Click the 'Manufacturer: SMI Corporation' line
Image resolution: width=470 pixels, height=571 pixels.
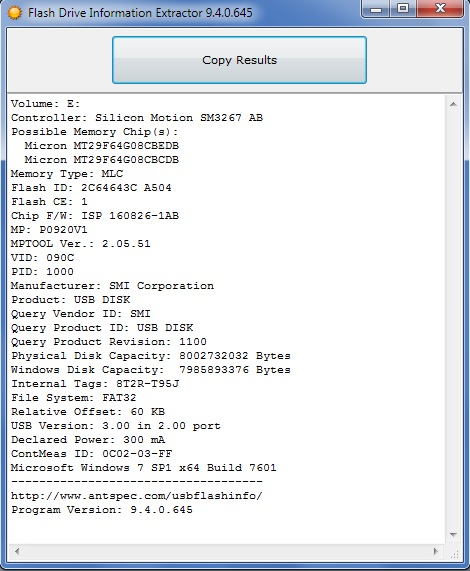(112, 286)
